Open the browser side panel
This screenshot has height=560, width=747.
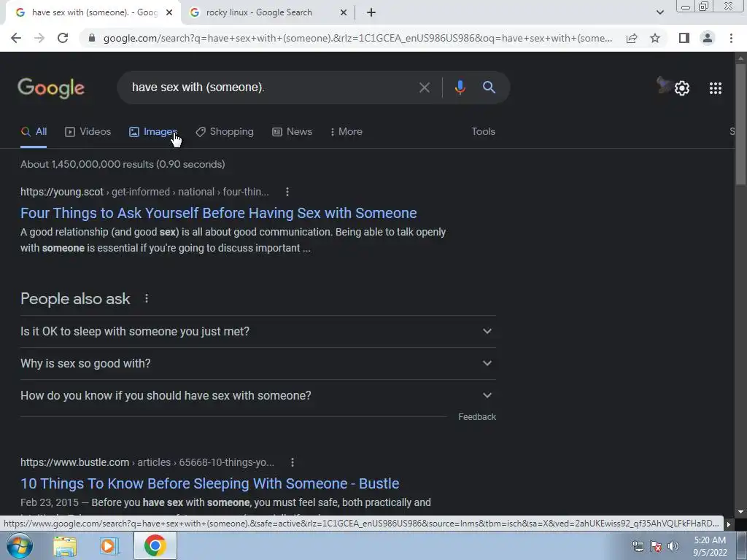pos(684,38)
